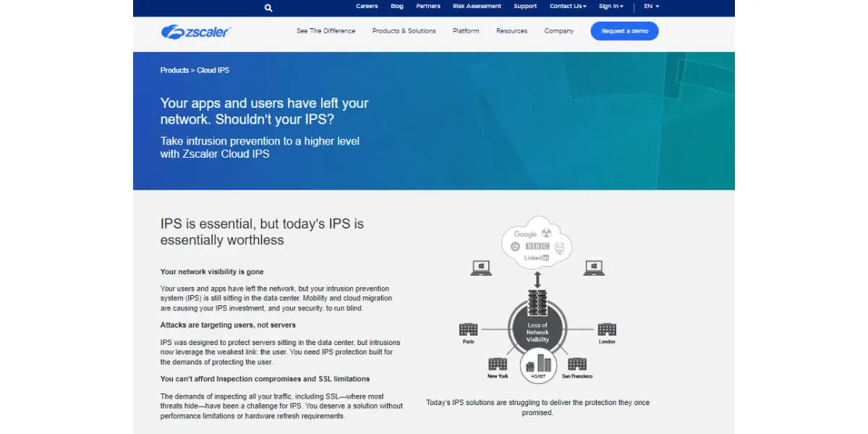Screen dimensions: 868x434
Task: Go to Support page
Action: 525,7
